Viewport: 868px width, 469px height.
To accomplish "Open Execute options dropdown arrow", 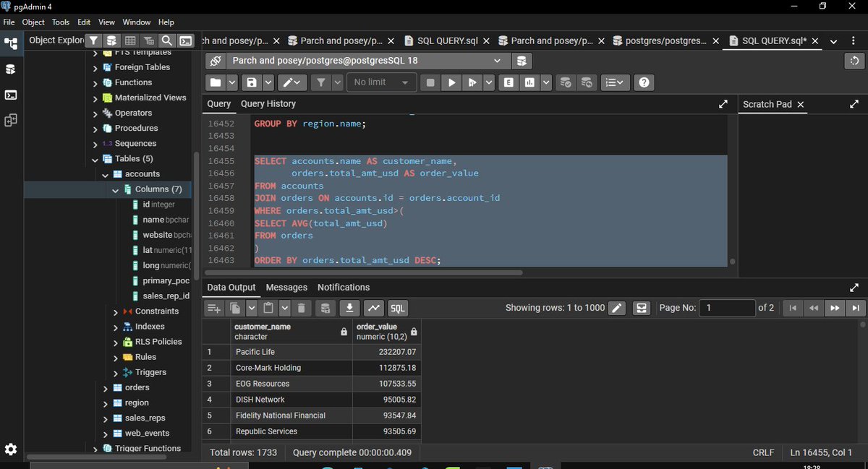I will pyautogui.click(x=488, y=82).
